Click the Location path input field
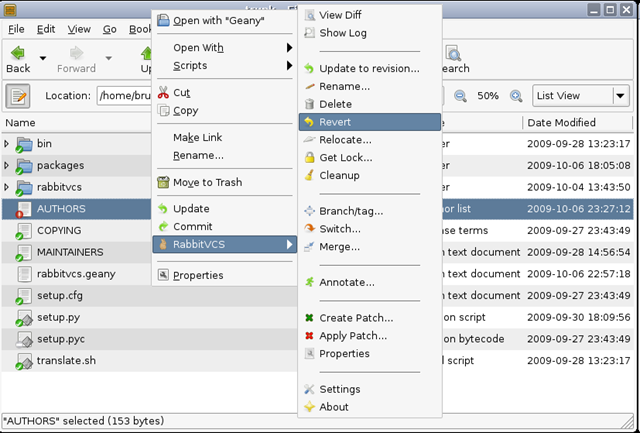This screenshot has height=433, width=640. (x=125, y=97)
